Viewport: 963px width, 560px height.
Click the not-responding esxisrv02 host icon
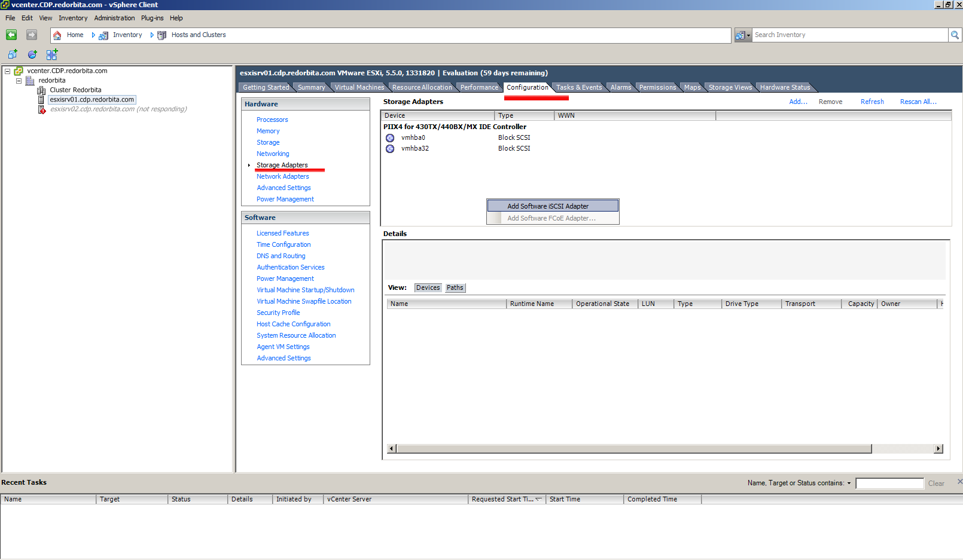click(x=41, y=109)
